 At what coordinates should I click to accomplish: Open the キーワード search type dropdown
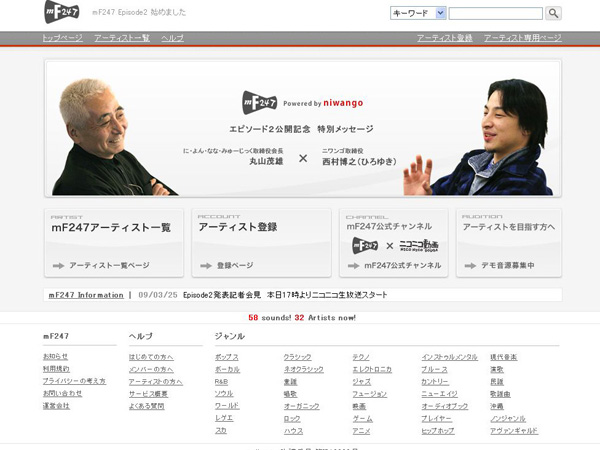[418, 13]
